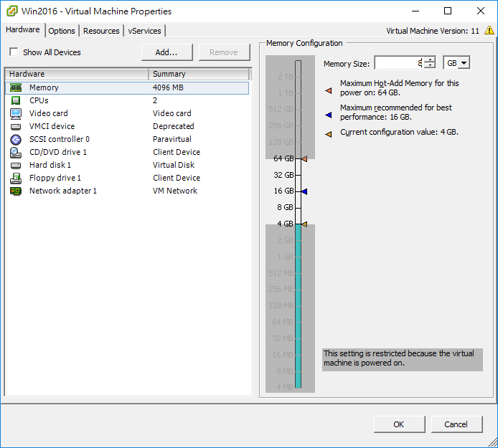
Task: Switch to the Hardware tab
Action: coord(22,29)
